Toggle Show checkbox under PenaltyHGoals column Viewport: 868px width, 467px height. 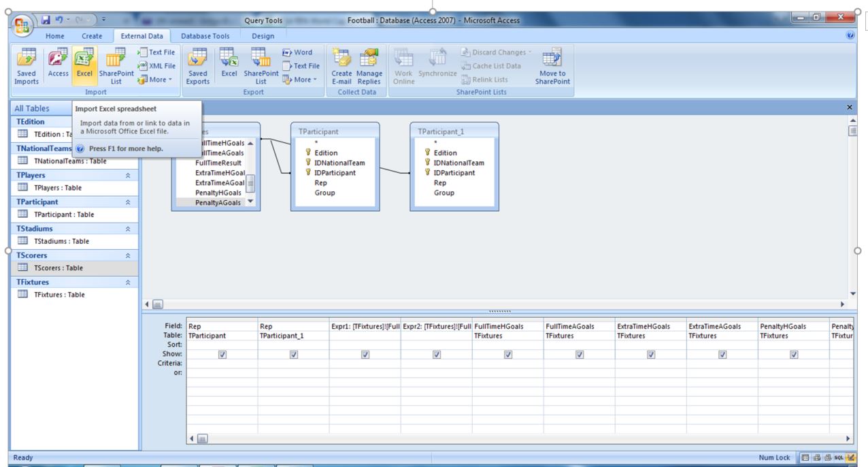pyautogui.click(x=794, y=355)
